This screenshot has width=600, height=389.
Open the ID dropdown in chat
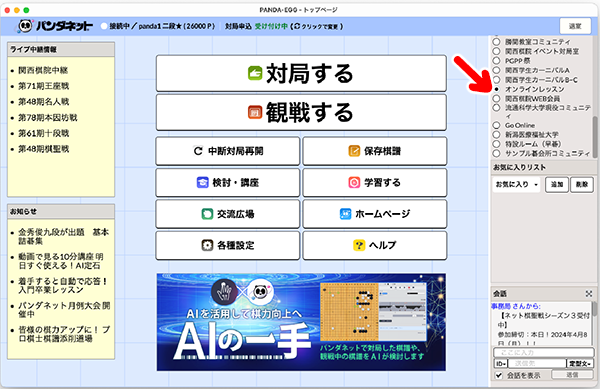tap(501, 364)
